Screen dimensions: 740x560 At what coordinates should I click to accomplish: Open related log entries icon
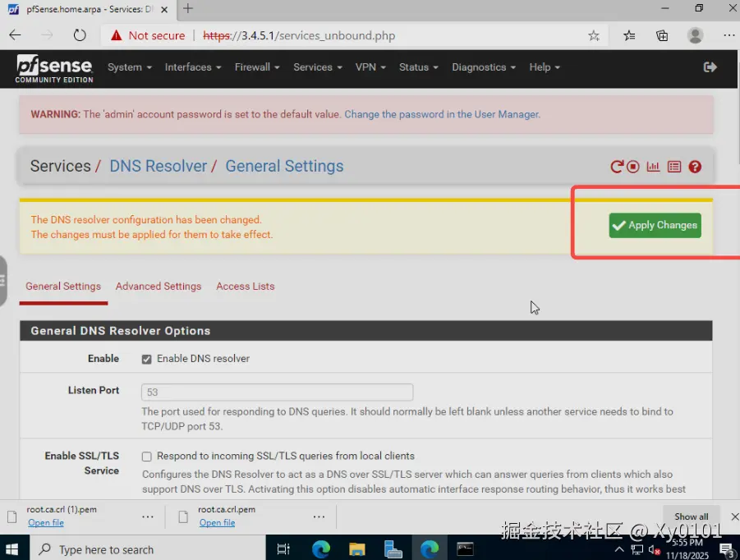click(x=674, y=167)
